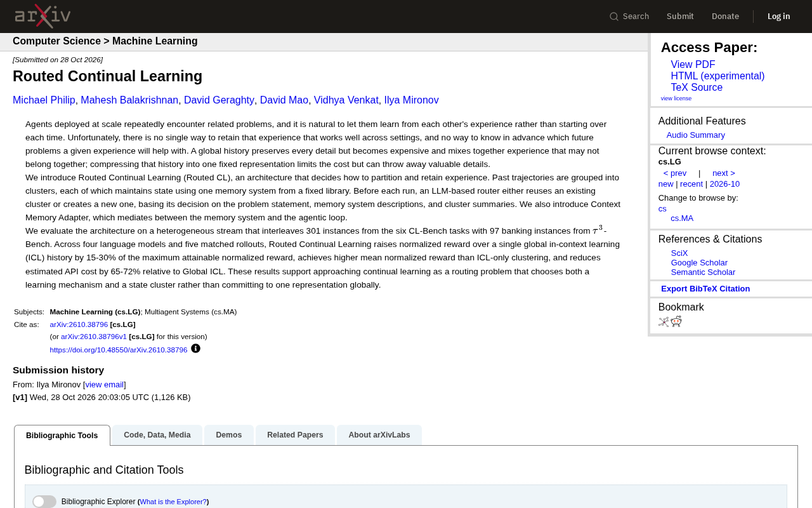Viewport: 812px width, 508px height.
Task: Switch to the Bibliographic Tools tab
Action: click(x=62, y=436)
